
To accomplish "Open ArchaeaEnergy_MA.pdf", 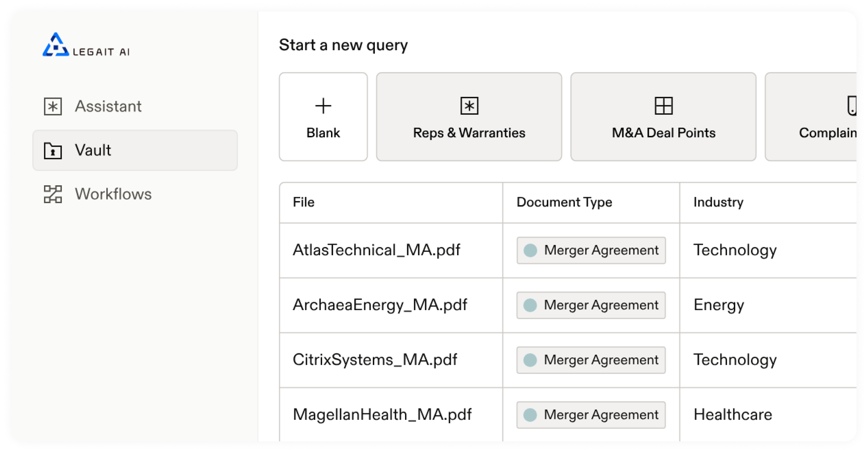I will click(380, 305).
